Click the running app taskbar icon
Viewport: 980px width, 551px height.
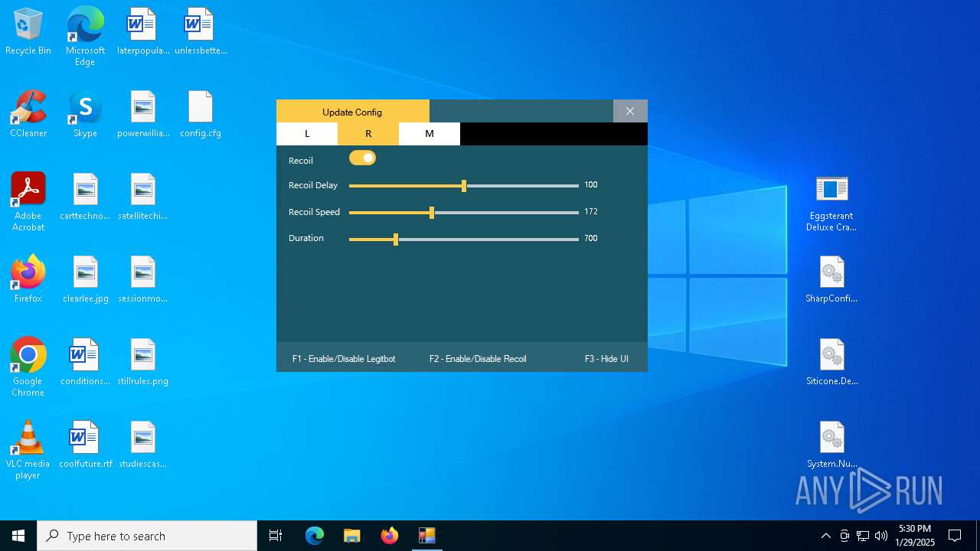pos(427,536)
